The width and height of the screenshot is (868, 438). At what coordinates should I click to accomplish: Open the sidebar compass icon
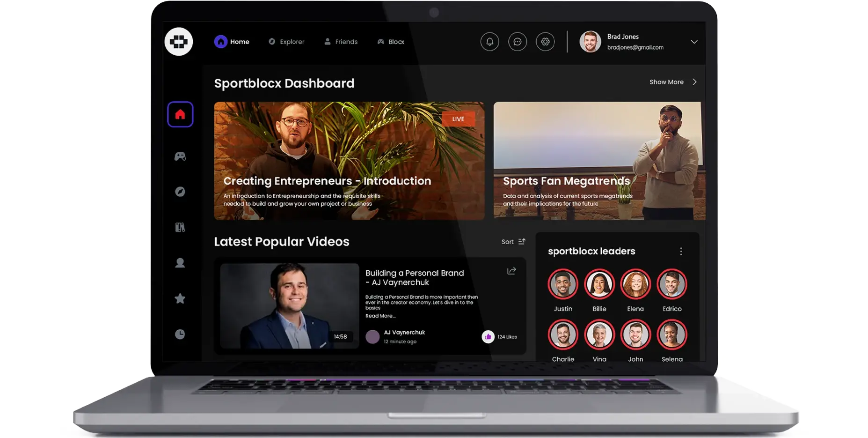(180, 192)
